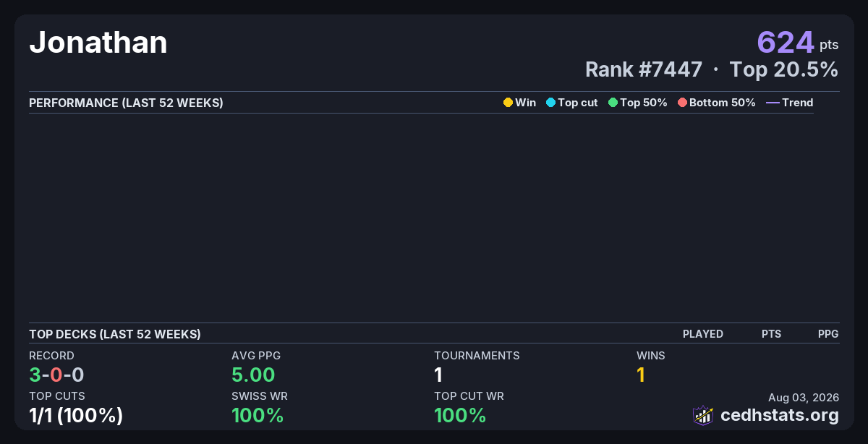Click the 3-0-0 record value

[56, 375]
